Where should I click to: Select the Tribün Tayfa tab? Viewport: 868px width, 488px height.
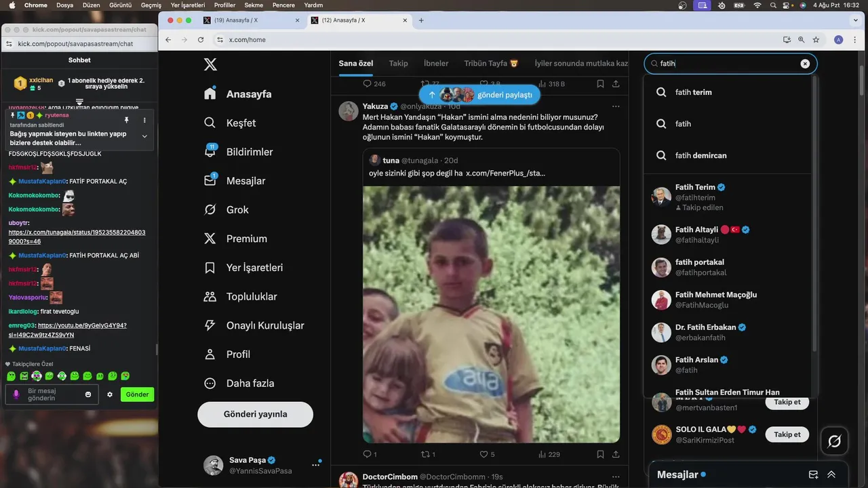point(491,64)
